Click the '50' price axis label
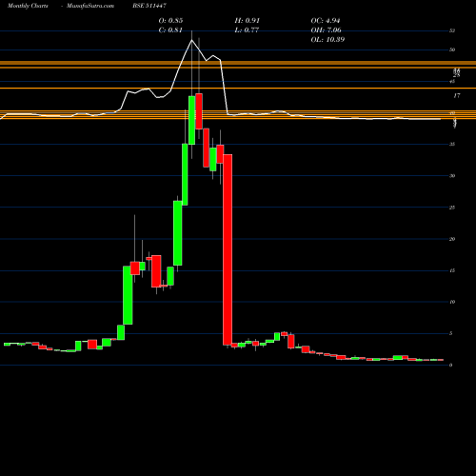 452,50
